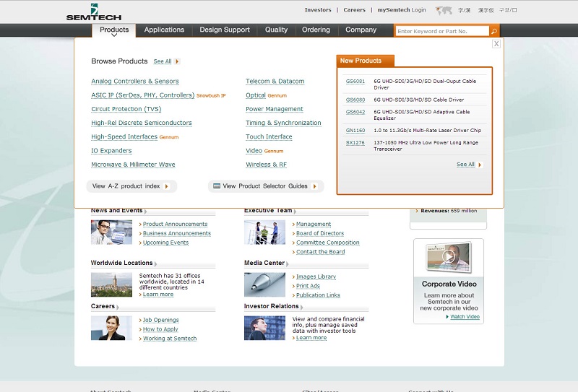
Task: Close the Products mega menu with X
Action: click(x=496, y=44)
